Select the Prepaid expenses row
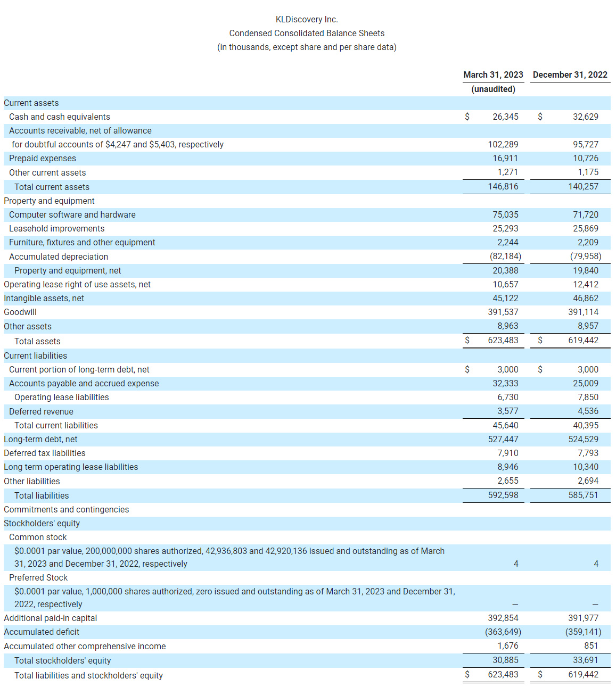Image resolution: width=616 pixels, height=687 pixels. tap(43, 158)
